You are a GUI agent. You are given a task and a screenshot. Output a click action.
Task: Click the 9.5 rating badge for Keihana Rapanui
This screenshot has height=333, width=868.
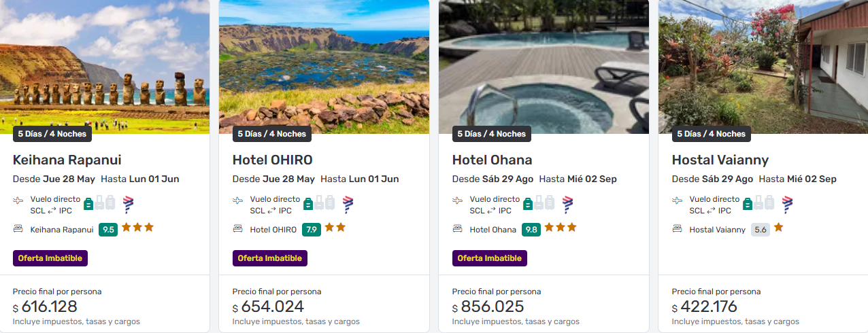(108, 230)
